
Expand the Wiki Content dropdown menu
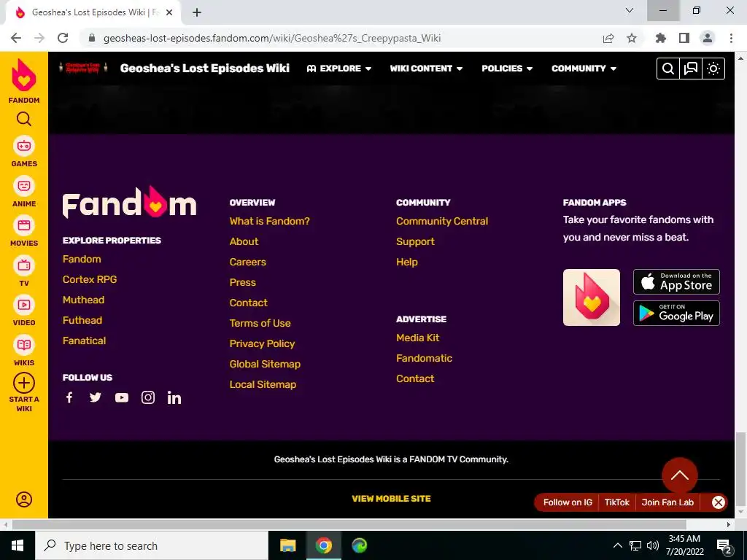[426, 69]
